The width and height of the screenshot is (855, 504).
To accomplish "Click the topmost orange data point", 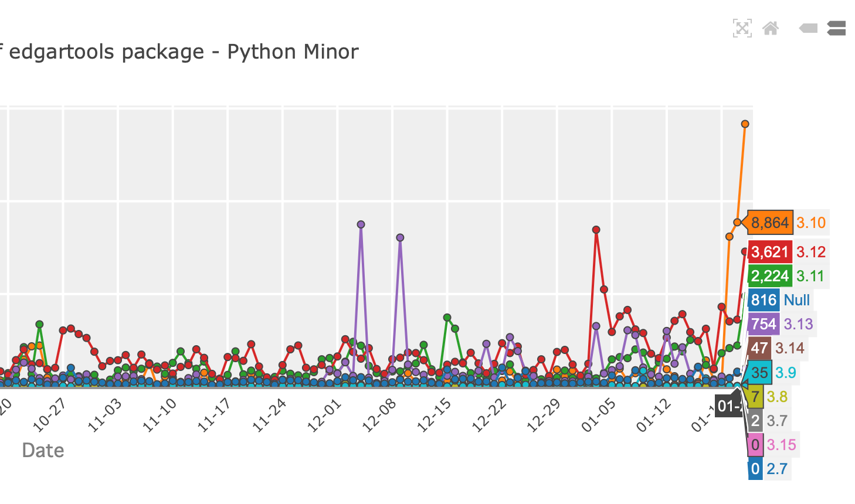I will pyautogui.click(x=745, y=124).
